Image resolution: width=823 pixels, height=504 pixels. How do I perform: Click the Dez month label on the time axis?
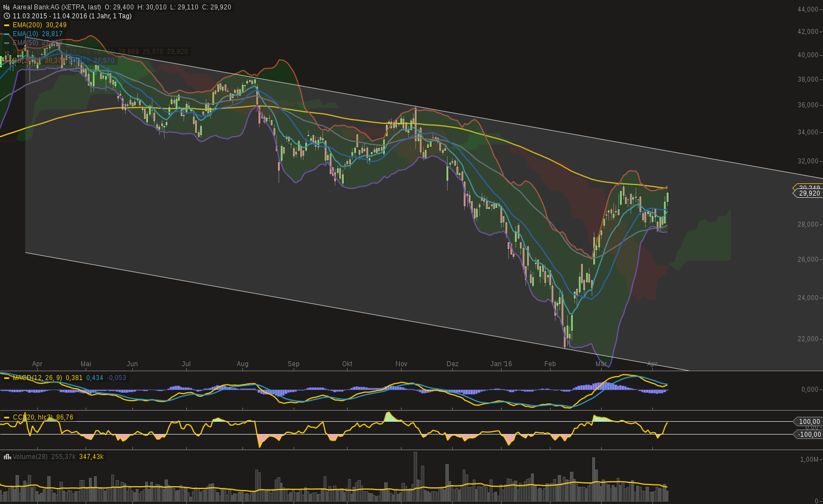pyautogui.click(x=453, y=364)
